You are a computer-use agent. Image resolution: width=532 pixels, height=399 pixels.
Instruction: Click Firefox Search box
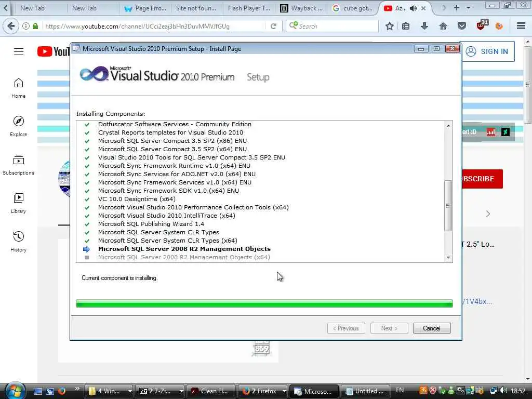click(332, 26)
